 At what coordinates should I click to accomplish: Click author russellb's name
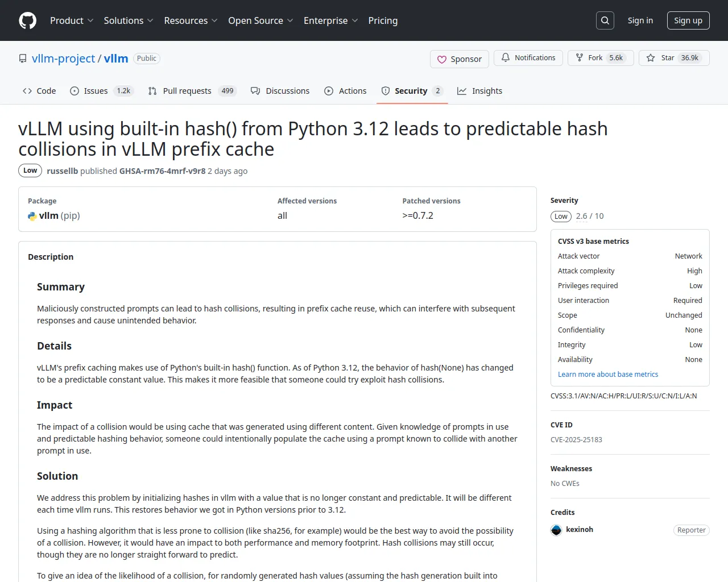click(62, 171)
